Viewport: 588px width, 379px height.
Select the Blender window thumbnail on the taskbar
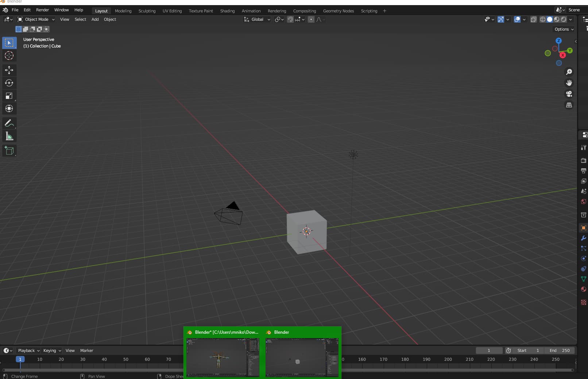(302, 358)
